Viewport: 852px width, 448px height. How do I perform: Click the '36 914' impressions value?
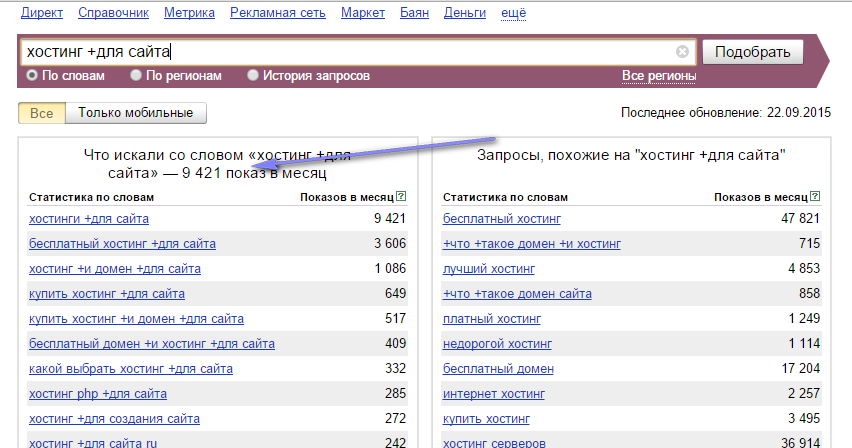801,443
